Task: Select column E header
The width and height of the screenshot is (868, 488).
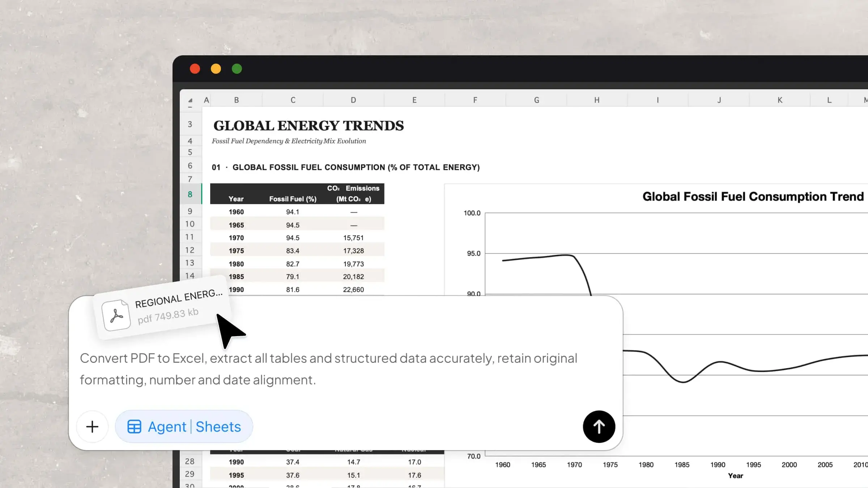Action: (x=414, y=100)
